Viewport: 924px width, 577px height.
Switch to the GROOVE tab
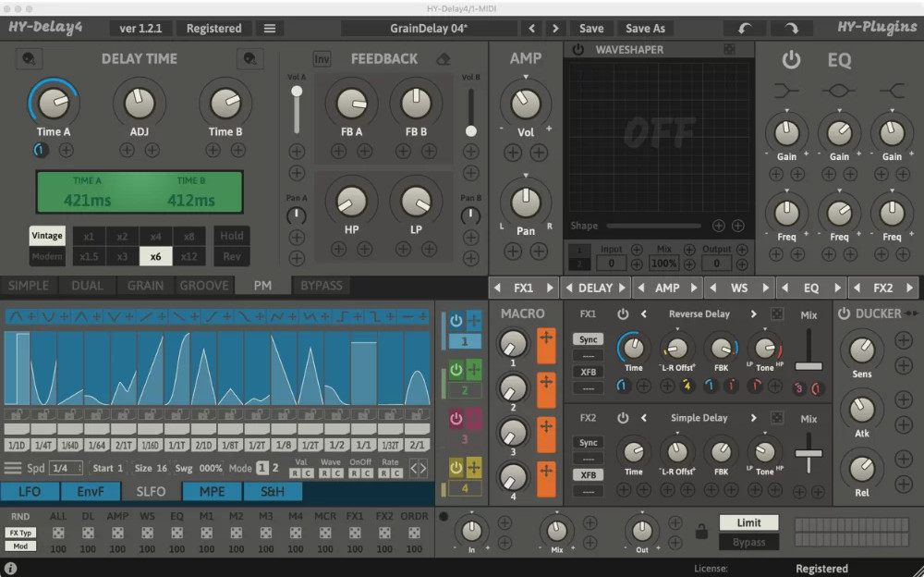click(204, 286)
